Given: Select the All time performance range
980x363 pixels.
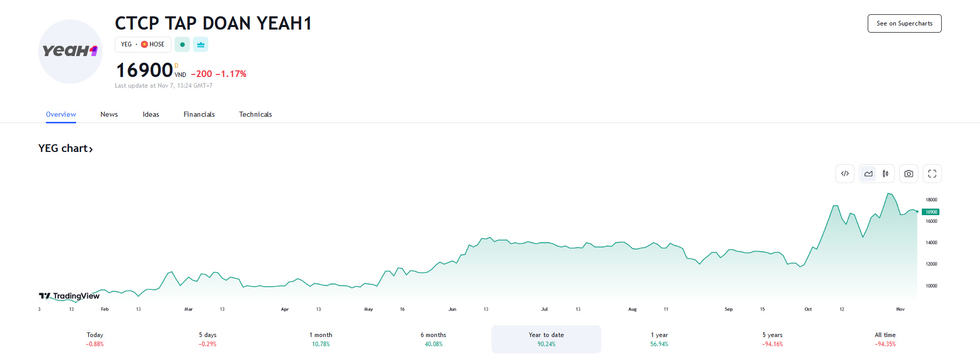Looking at the screenshot, I should pyautogui.click(x=885, y=339).
